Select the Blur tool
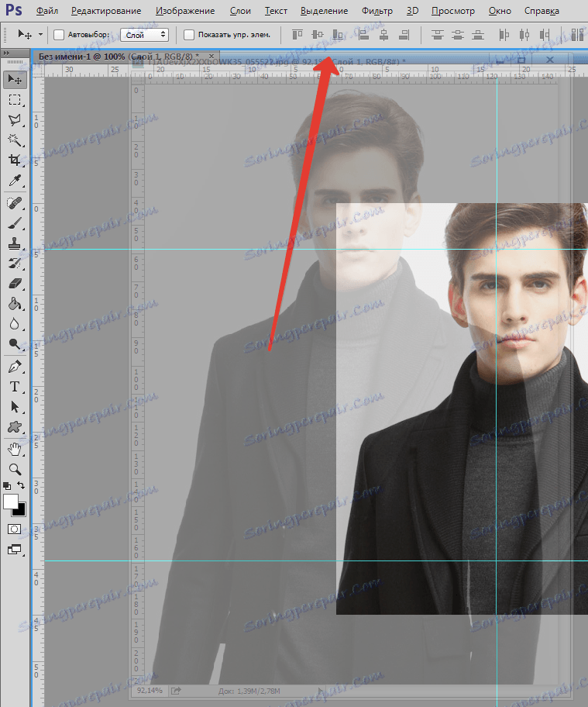The width and height of the screenshot is (588, 707). [15, 324]
